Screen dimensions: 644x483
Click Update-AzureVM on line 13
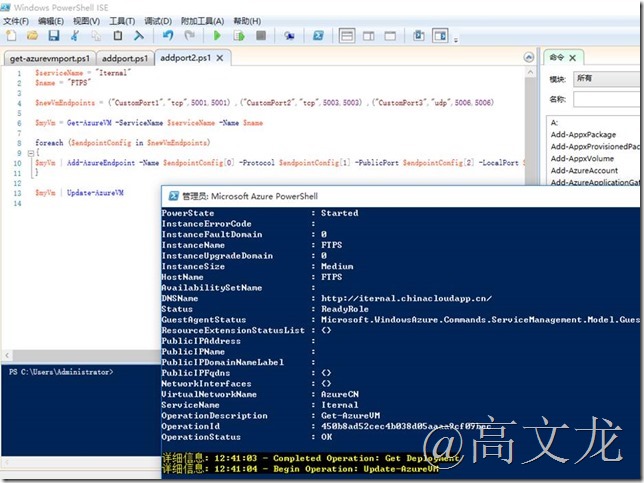(x=95, y=193)
